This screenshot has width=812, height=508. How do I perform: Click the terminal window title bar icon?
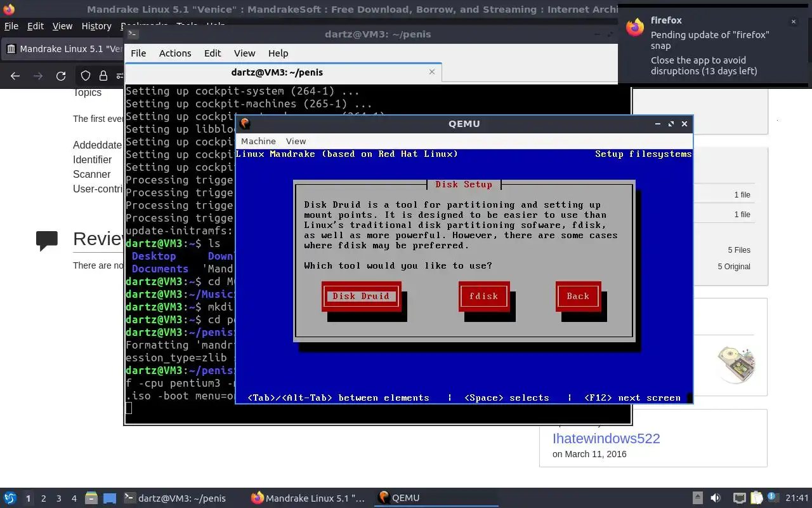[x=132, y=34]
